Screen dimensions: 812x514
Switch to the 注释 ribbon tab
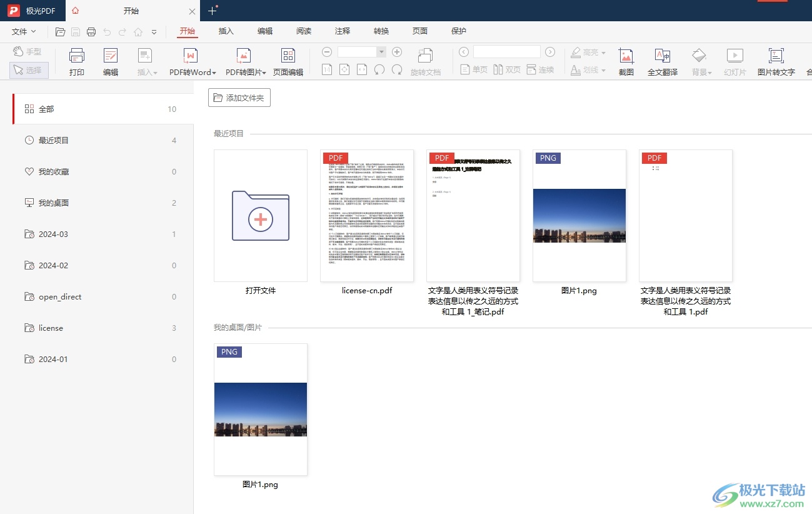(x=343, y=31)
